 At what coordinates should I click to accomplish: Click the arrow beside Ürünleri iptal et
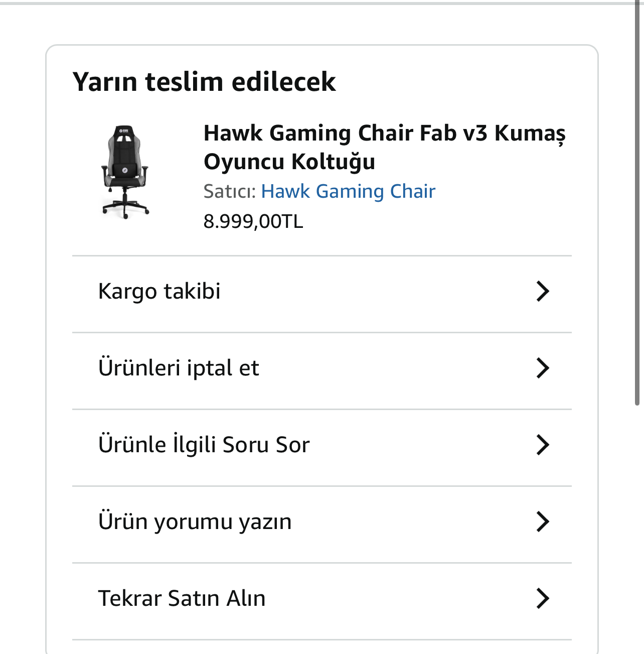pos(543,368)
